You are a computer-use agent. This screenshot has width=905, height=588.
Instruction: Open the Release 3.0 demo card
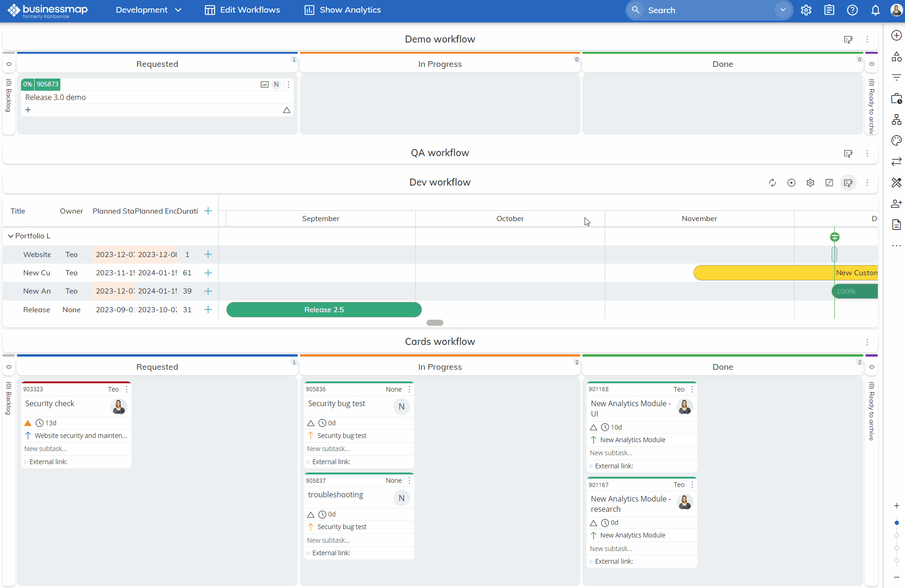[x=56, y=97]
